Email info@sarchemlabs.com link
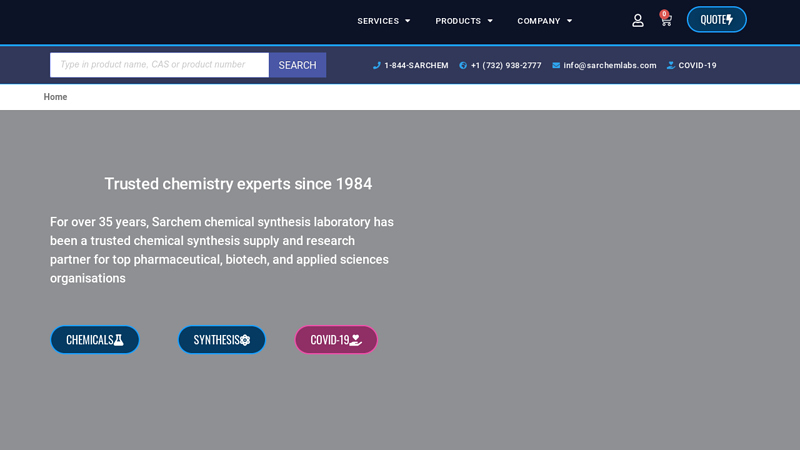Screen dimensions: 800x450 pos(610,65)
